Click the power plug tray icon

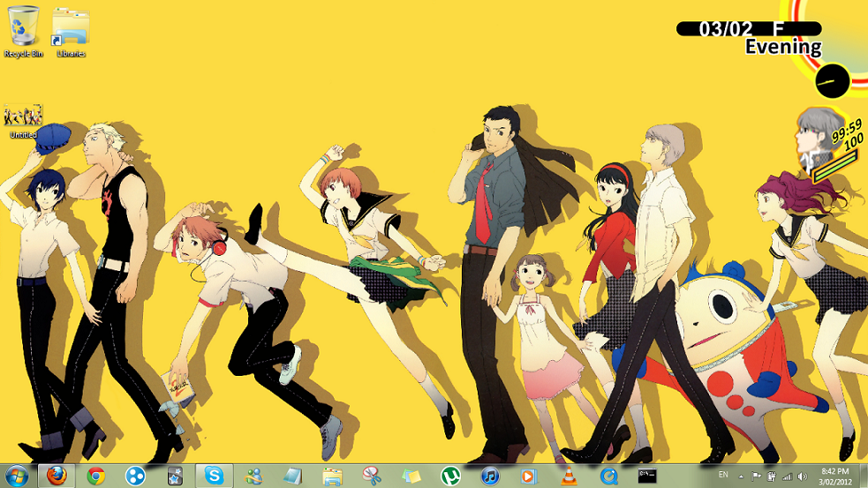(x=771, y=476)
